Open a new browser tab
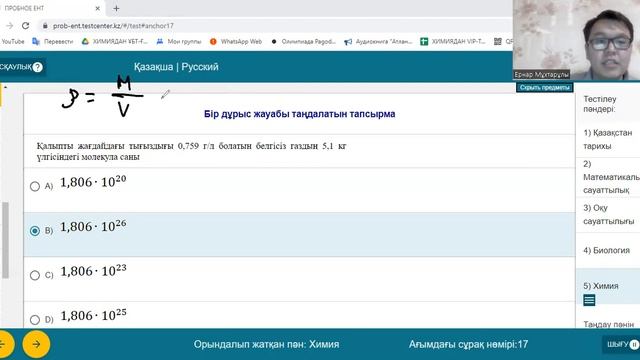The image size is (640, 360). click(116, 8)
